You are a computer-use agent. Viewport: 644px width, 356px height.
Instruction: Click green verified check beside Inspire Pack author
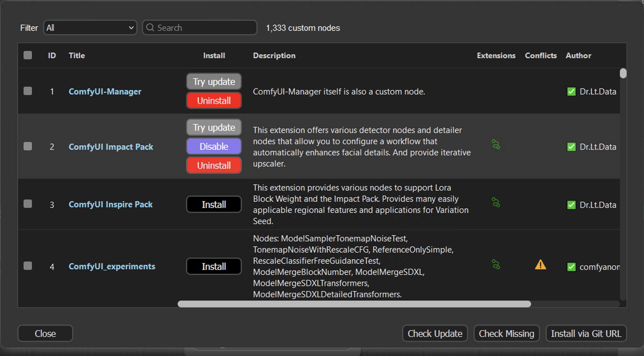[571, 205]
